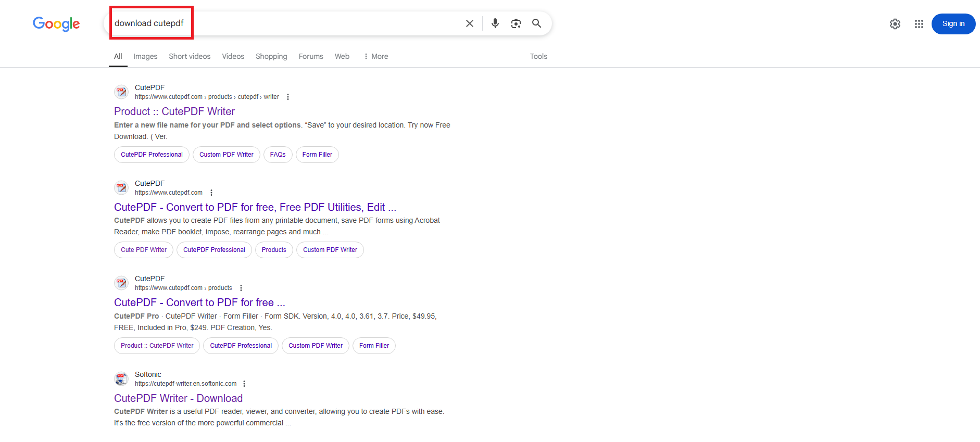Click the magnifying glass search icon
This screenshot has width=980, height=442.
pyautogui.click(x=536, y=23)
